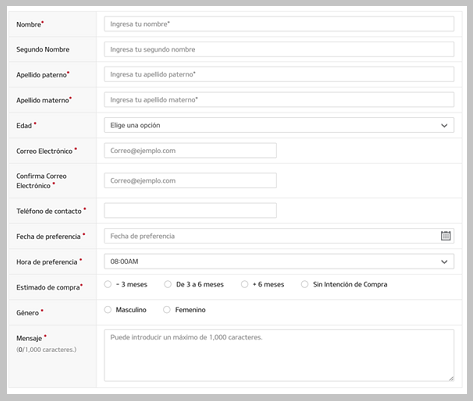
Task: Choose Femenino as gender
Action: (167, 310)
